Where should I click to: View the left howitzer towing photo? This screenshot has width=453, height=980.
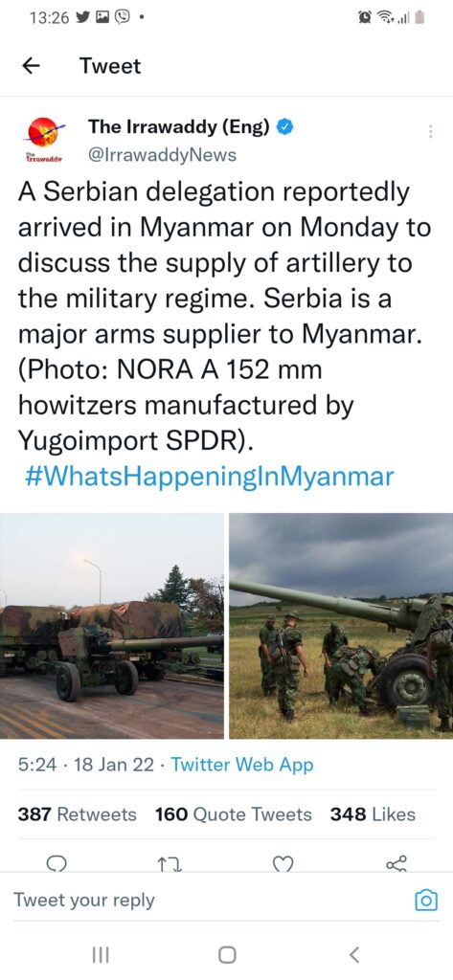point(112,626)
